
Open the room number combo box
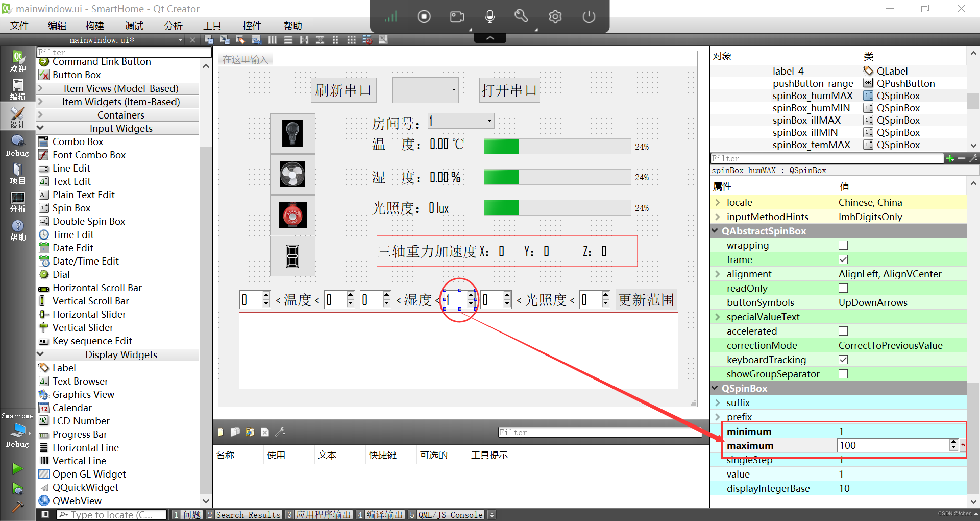(461, 121)
